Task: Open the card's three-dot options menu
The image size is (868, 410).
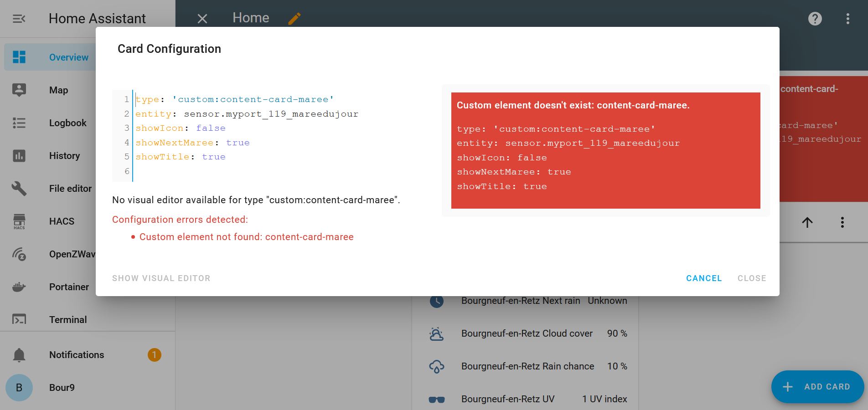Action: click(x=842, y=222)
